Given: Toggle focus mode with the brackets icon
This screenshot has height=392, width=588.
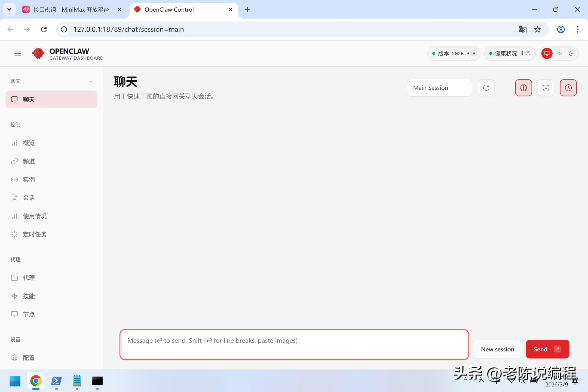Looking at the screenshot, I should 546,88.
